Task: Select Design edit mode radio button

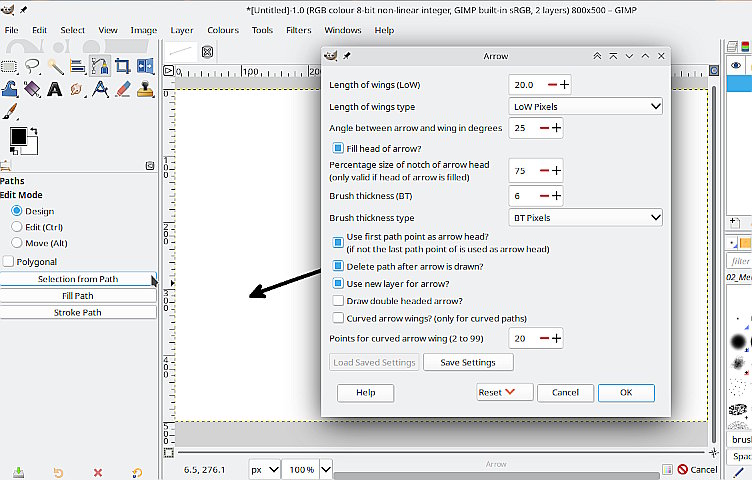Action: pyautogui.click(x=17, y=211)
